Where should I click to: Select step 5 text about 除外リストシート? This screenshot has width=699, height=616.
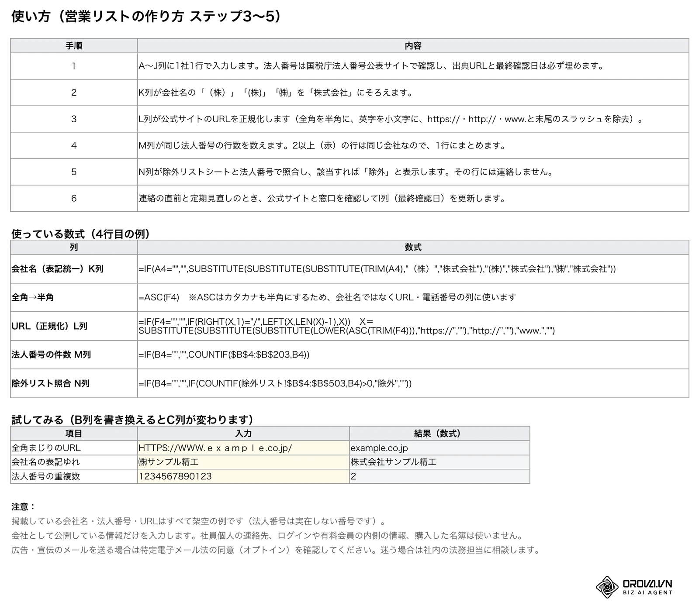[x=346, y=172]
